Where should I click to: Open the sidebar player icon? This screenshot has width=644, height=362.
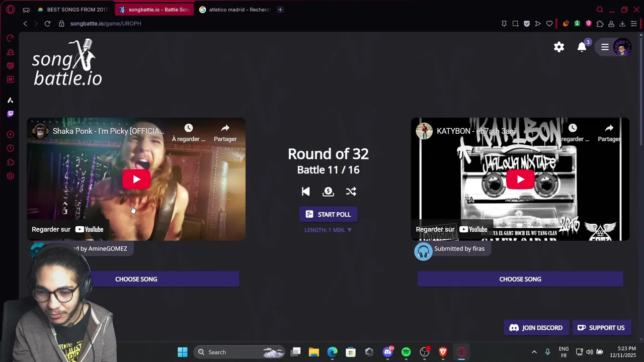click(x=10, y=135)
